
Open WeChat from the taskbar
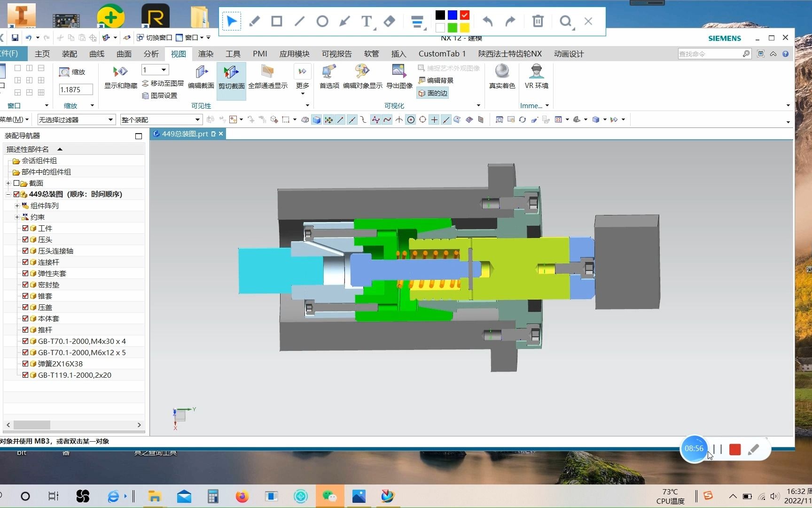pyautogui.click(x=329, y=496)
